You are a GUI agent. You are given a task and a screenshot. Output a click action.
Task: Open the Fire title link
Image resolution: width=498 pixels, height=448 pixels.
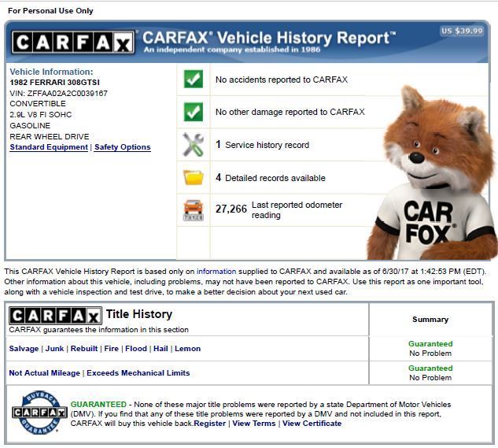point(111,349)
